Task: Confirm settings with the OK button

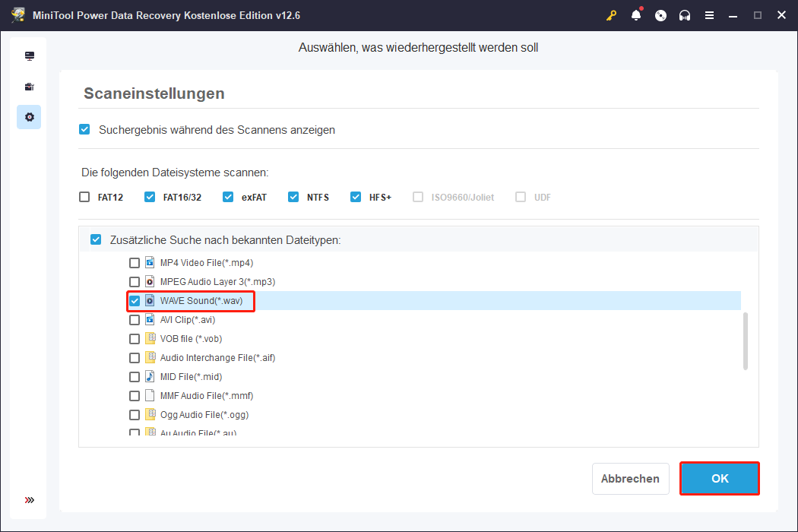Action: (x=720, y=479)
